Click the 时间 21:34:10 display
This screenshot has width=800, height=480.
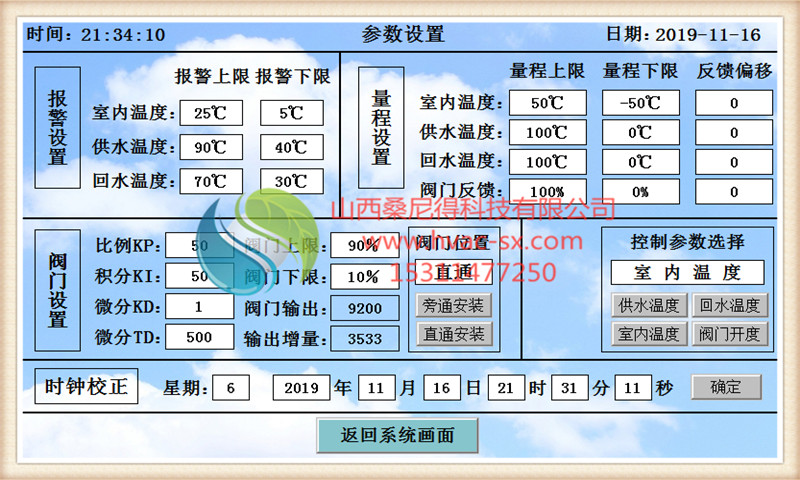pyautogui.click(x=96, y=35)
